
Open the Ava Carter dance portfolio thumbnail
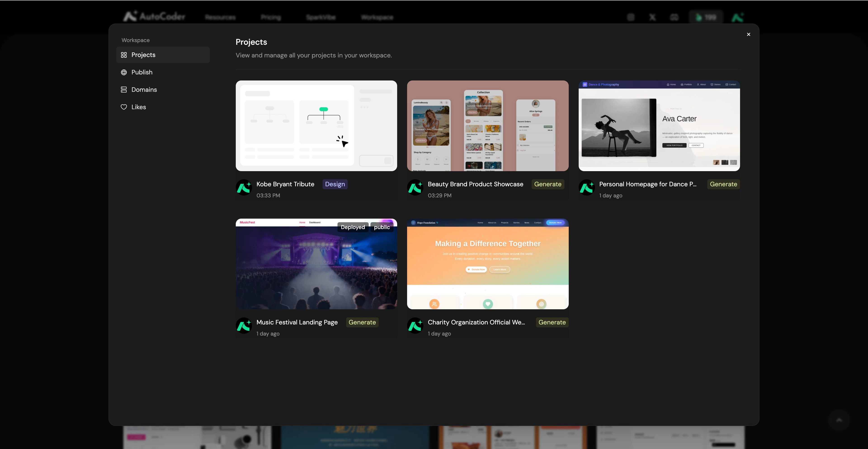coord(659,126)
